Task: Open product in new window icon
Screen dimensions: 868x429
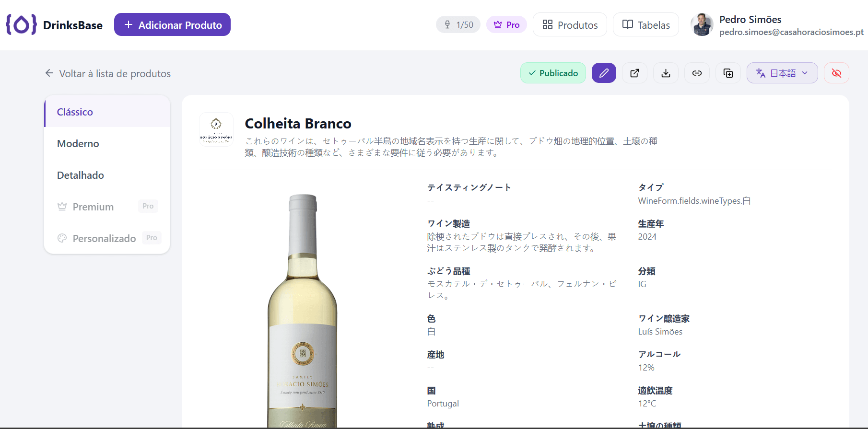Action: point(634,73)
